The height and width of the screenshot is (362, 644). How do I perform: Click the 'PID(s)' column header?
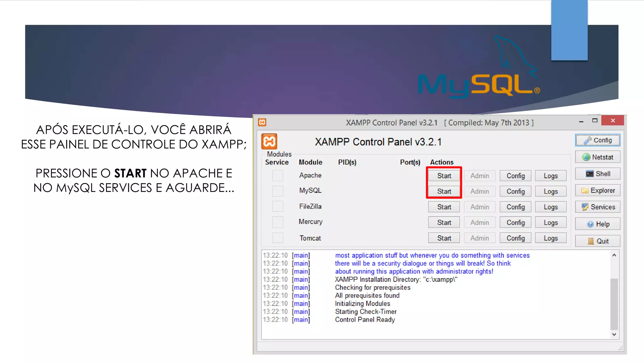pos(347,162)
